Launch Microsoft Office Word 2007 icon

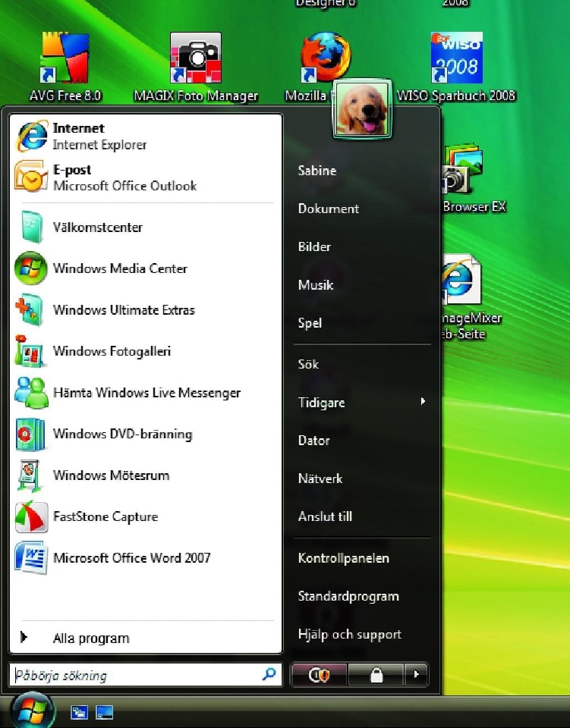pos(31,557)
